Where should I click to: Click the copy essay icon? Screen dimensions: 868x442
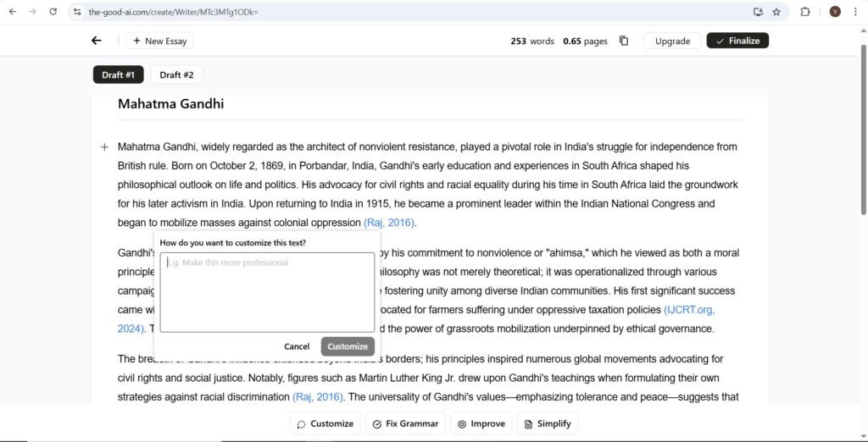(624, 41)
